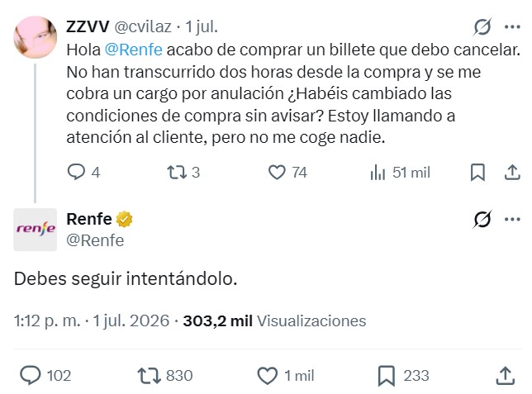
Task: Open the ZZVV profile avatar
Action: [36, 37]
